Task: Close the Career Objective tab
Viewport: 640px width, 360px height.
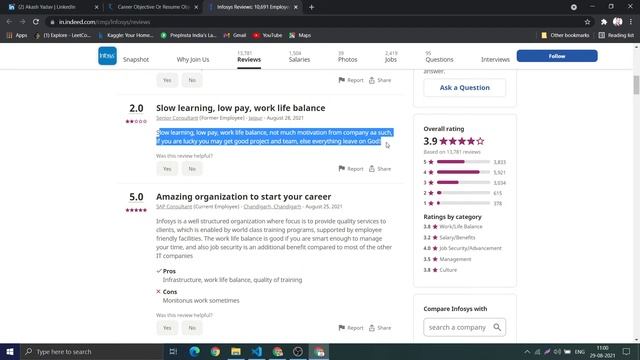Action: (196, 7)
